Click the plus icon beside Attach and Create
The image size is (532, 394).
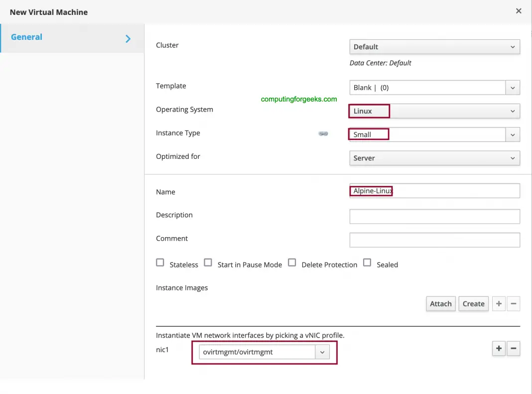point(499,303)
